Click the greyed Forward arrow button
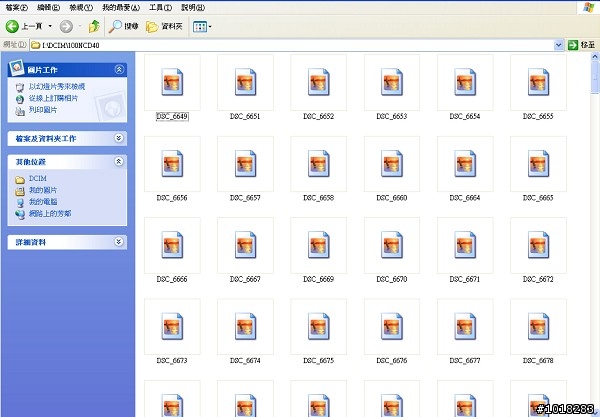Screen dimensions: 600x417 point(66,26)
